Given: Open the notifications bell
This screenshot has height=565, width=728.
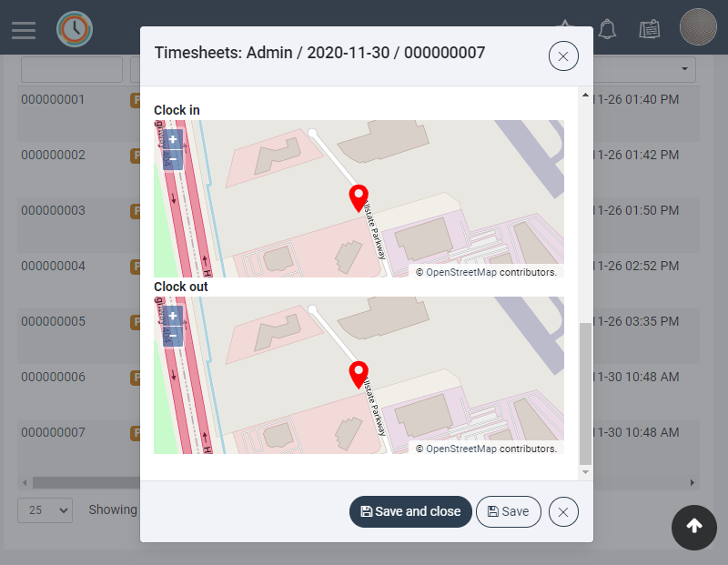Looking at the screenshot, I should (x=608, y=29).
